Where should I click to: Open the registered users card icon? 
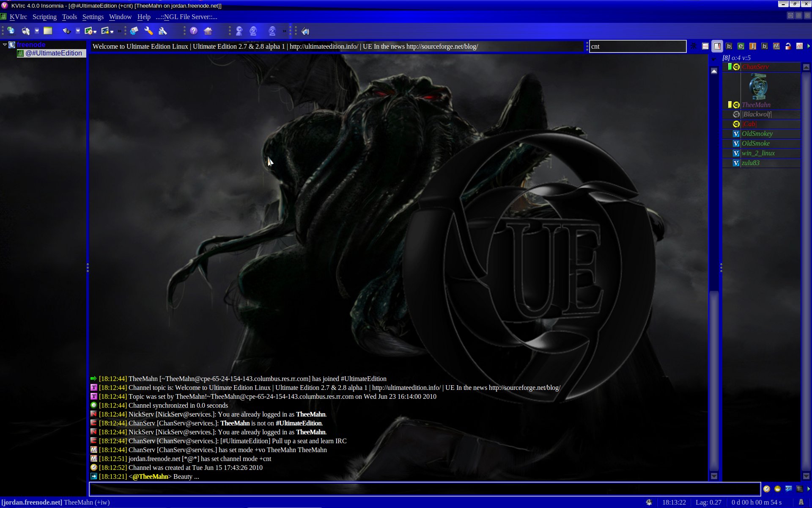(x=134, y=31)
